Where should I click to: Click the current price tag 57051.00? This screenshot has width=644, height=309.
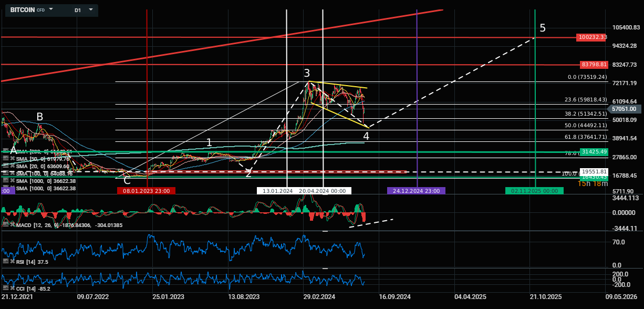coord(624,109)
